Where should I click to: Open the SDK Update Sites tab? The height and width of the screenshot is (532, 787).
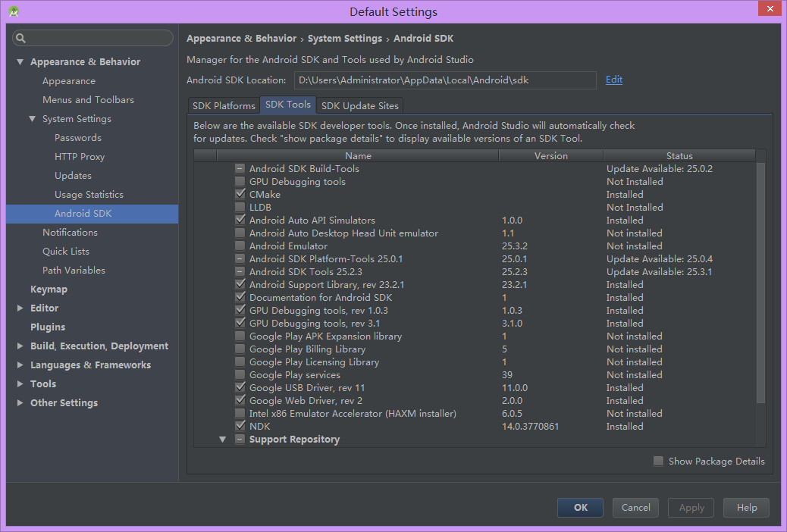click(x=360, y=105)
